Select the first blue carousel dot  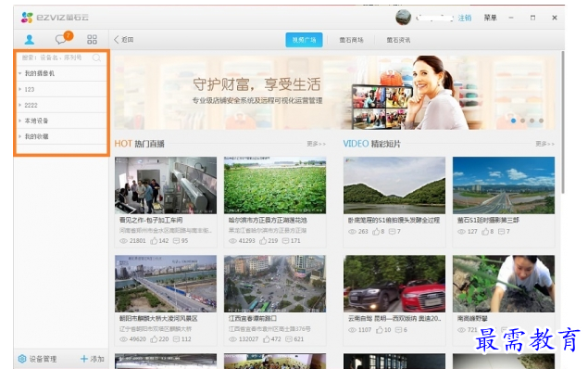pyautogui.click(x=513, y=121)
